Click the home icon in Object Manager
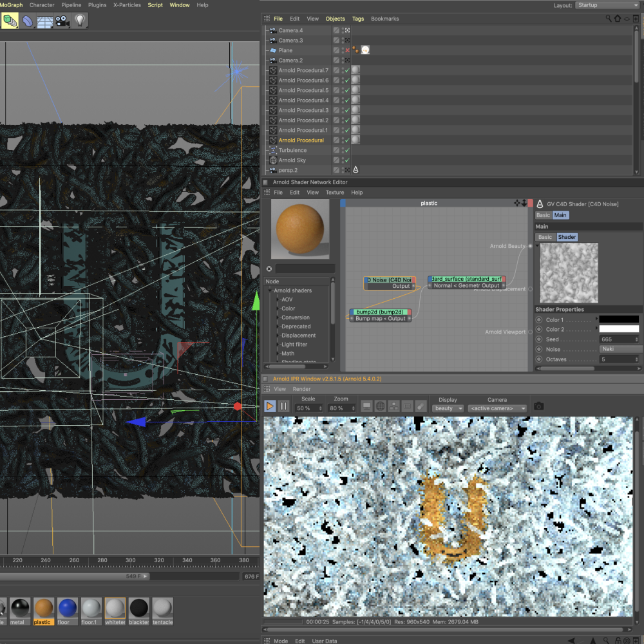 618,19
